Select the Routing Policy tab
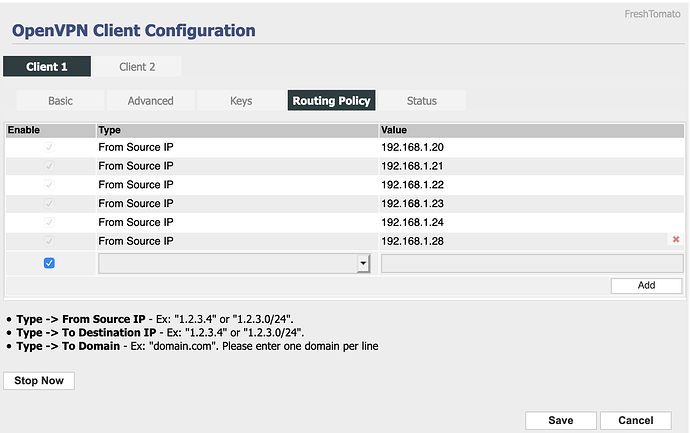Viewport: 690px width, 433px height. [x=331, y=100]
